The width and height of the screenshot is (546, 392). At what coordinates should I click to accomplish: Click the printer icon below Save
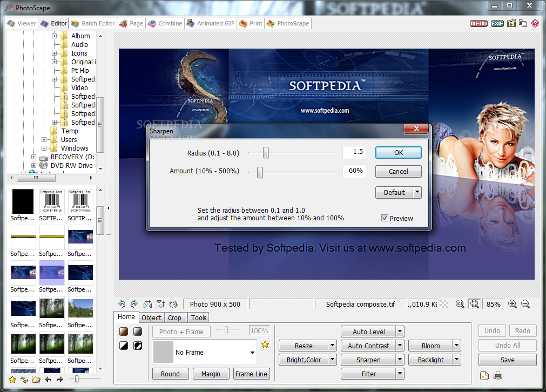(x=498, y=376)
